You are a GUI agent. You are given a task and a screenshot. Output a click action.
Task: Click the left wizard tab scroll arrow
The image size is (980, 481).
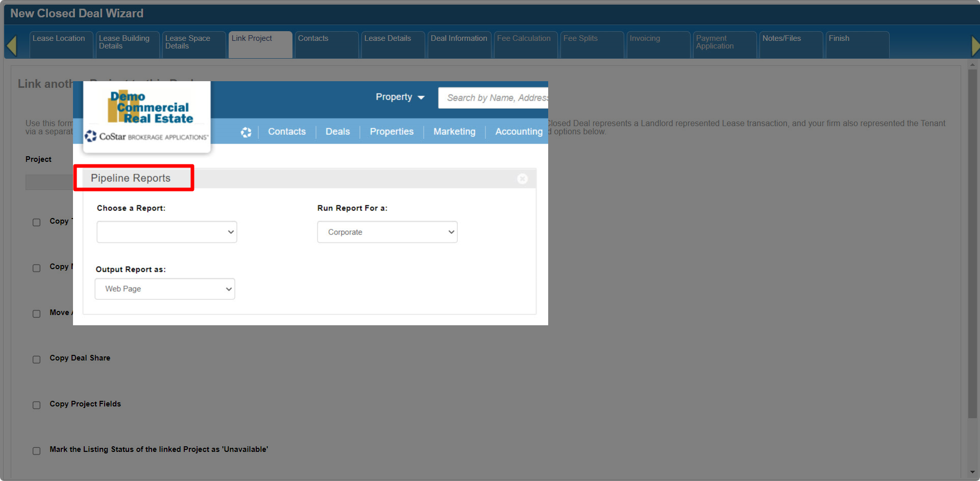tap(12, 45)
